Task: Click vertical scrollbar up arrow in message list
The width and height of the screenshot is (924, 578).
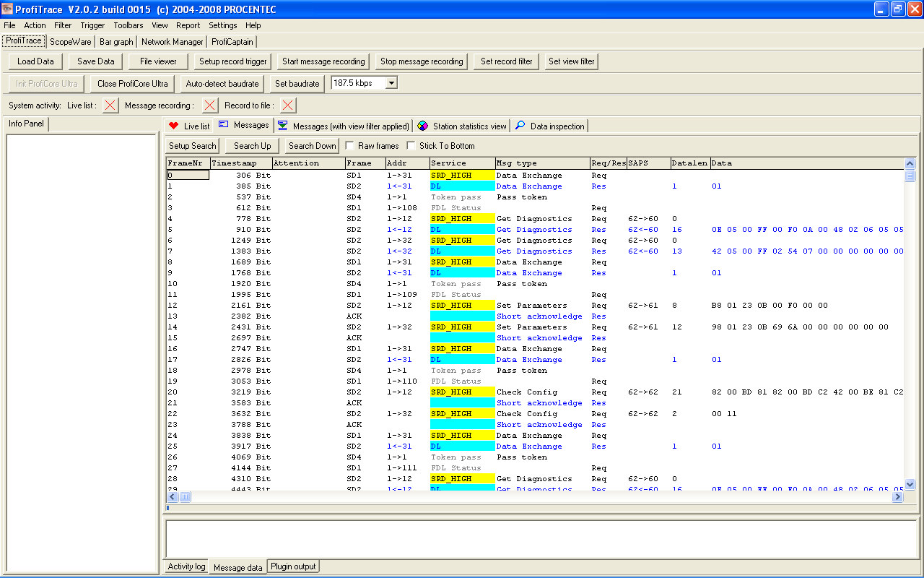Action: pyautogui.click(x=910, y=163)
